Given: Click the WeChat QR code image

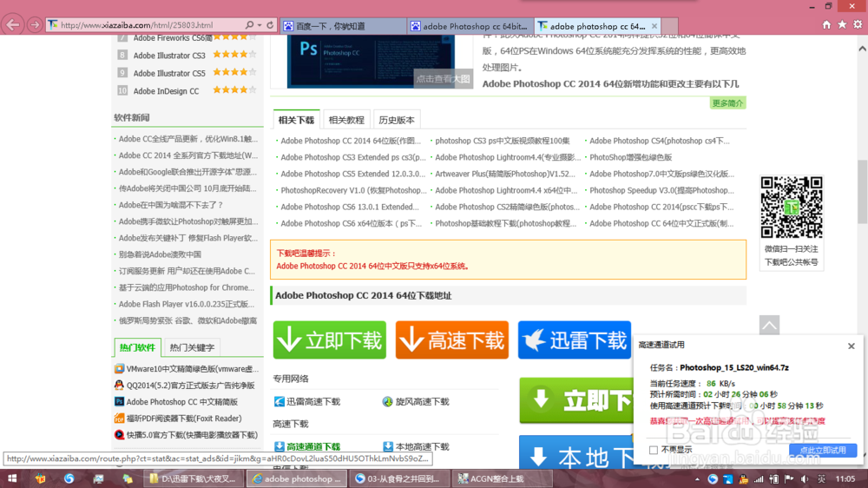Looking at the screenshot, I should [791, 208].
